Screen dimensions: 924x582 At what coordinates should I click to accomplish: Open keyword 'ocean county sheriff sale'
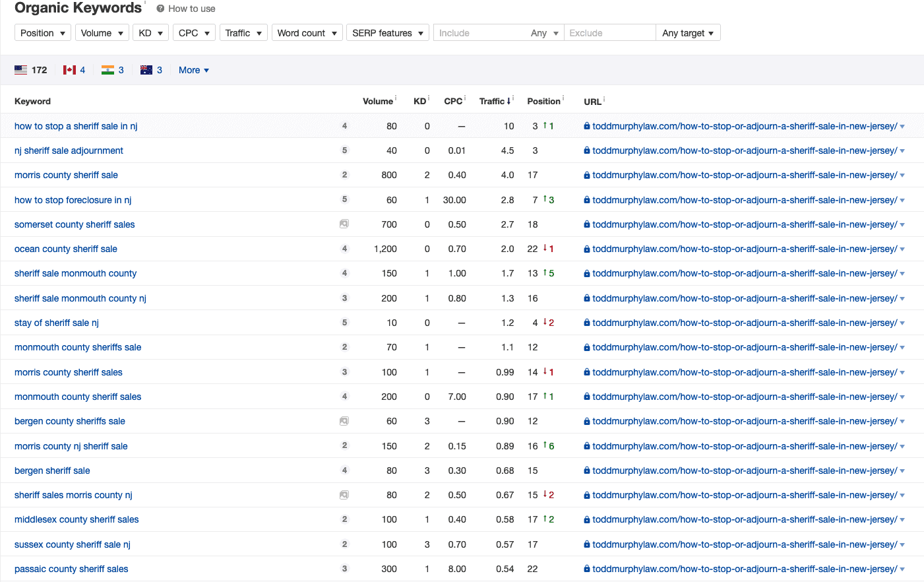click(x=66, y=249)
